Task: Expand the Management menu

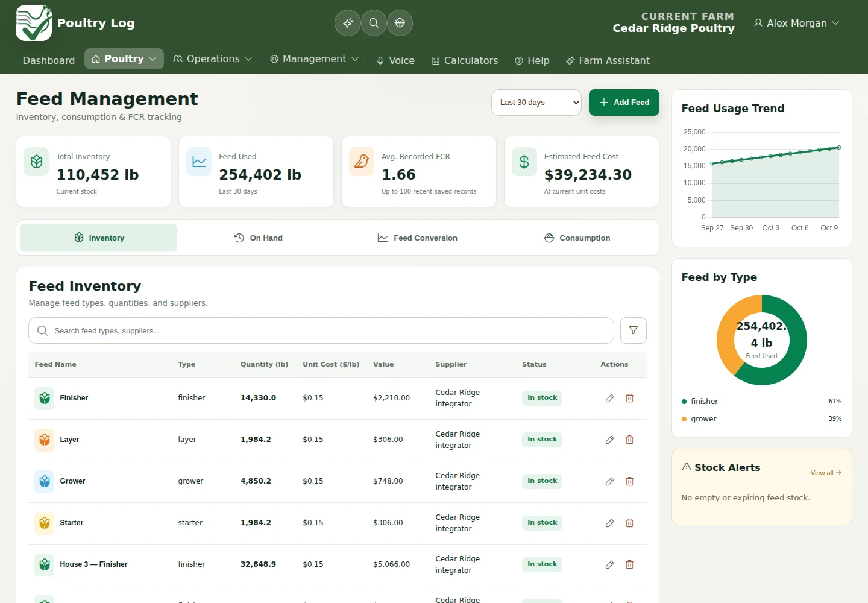Action: tap(314, 59)
